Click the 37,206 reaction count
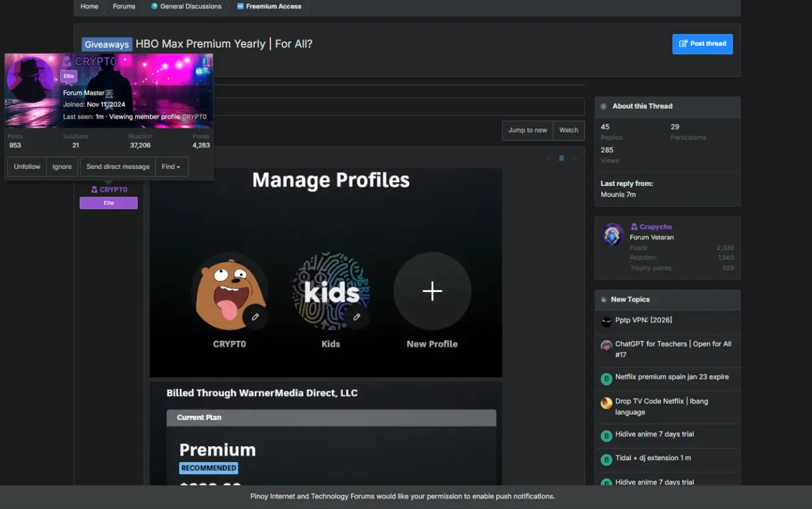 140,145
